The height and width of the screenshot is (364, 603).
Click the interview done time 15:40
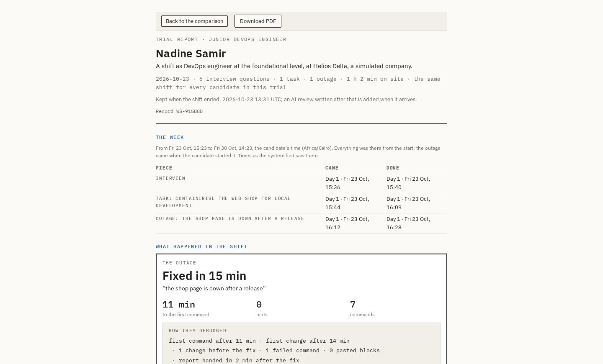click(x=408, y=183)
